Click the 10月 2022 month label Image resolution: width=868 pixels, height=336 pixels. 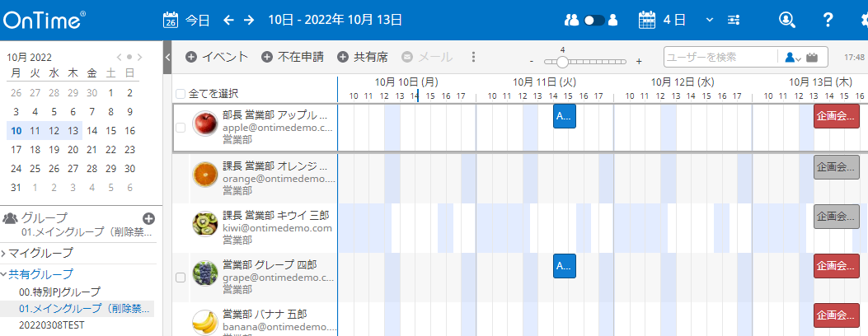coord(30,58)
